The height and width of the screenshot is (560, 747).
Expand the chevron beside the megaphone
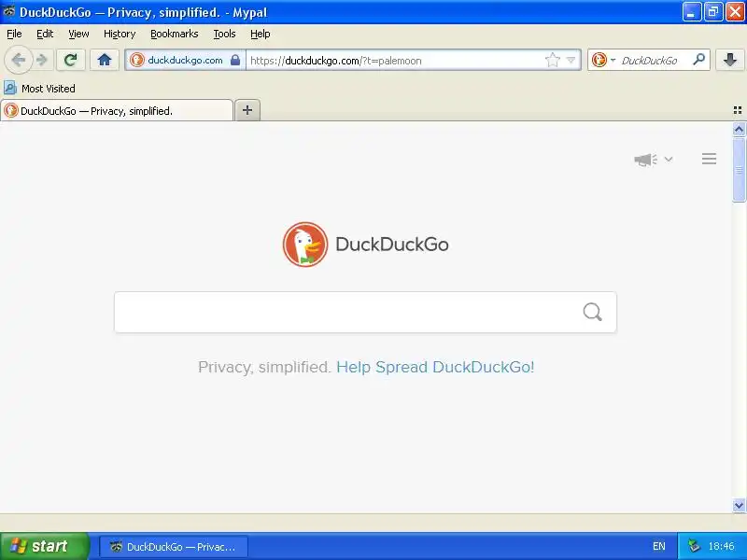pyautogui.click(x=669, y=159)
